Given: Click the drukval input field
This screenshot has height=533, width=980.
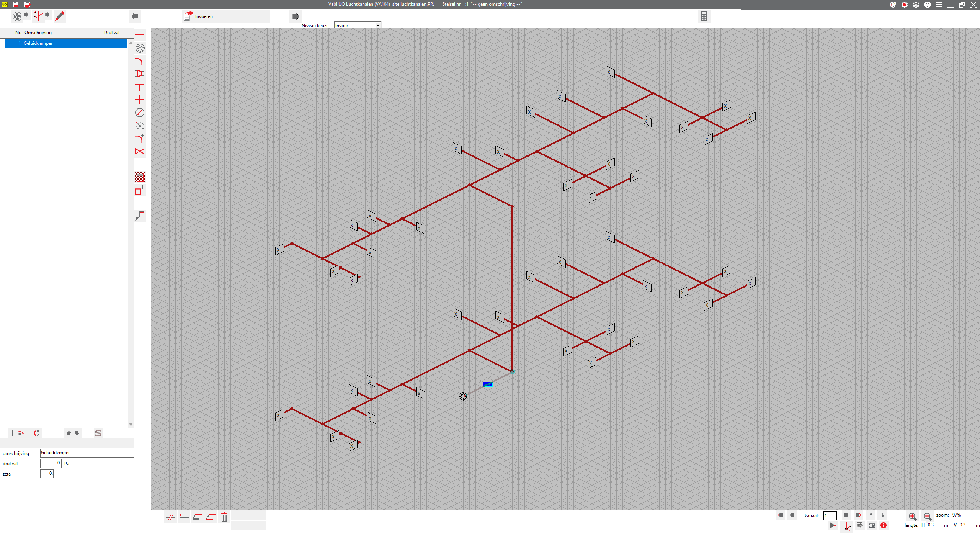Looking at the screenshot, I should coord(51,463).
